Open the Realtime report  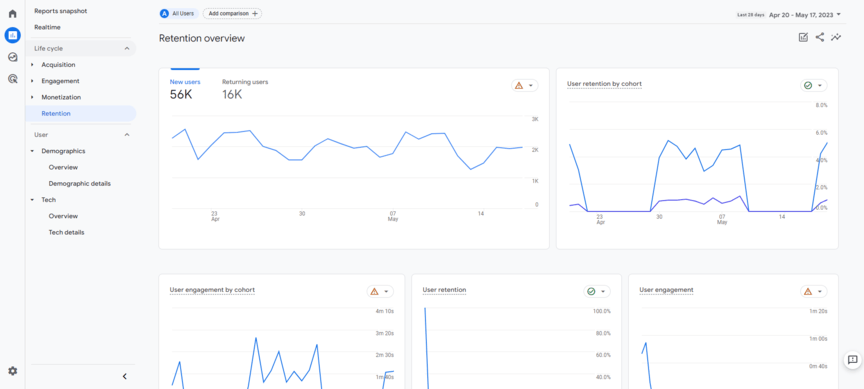pyautogui.click(x=47, y=27)
